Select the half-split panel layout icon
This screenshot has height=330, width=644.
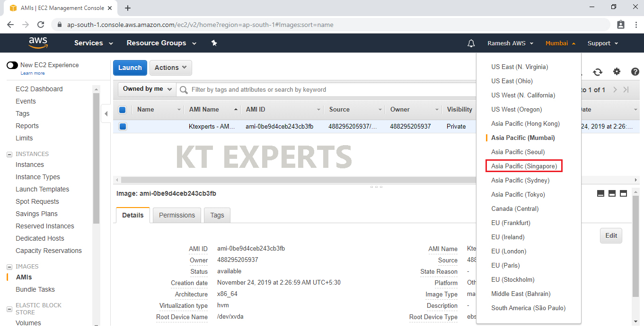coord(612,193)
